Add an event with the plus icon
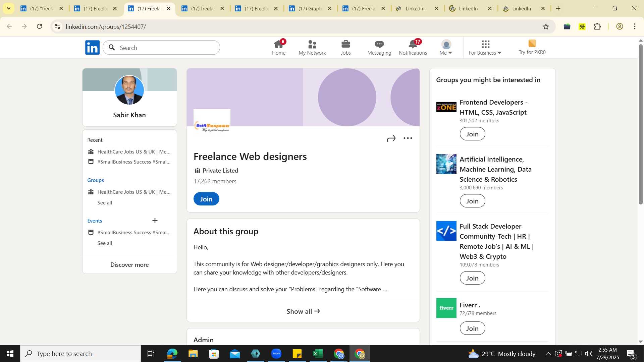 (155, 221)
